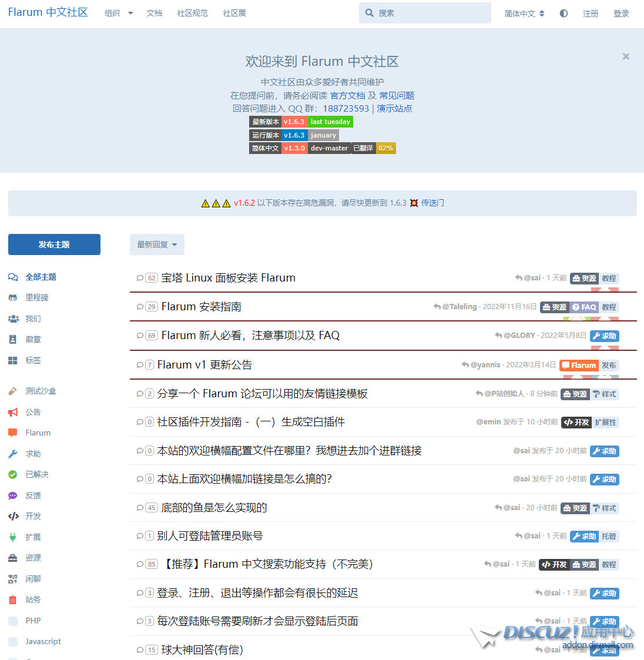The width and height of the screenshot is (644, 660).
Task: Open 已解决 green check icon
Action: coord(13,474)
